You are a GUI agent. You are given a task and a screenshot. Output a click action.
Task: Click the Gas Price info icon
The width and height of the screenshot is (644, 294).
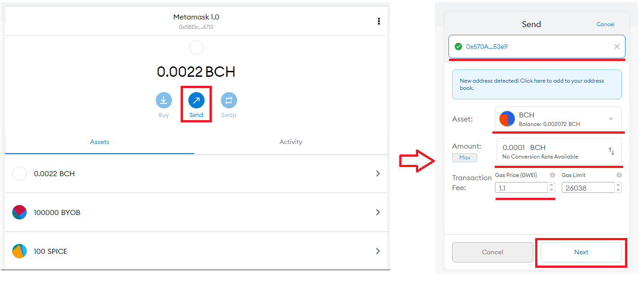pos(552,175)
